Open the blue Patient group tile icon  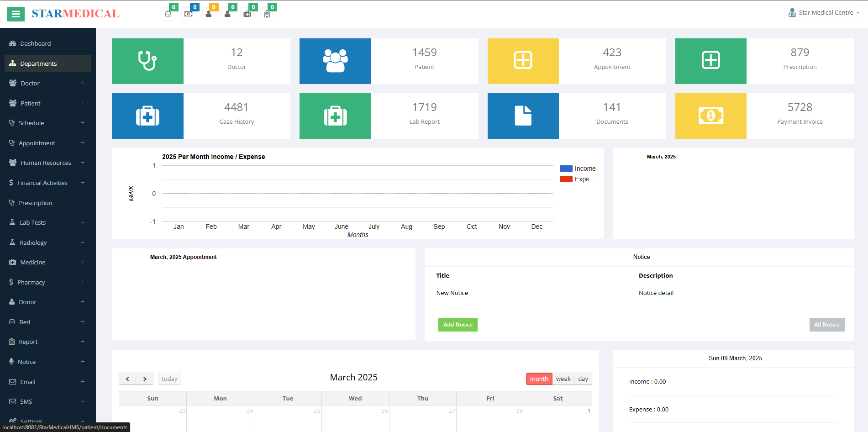[x=335, y=61]
